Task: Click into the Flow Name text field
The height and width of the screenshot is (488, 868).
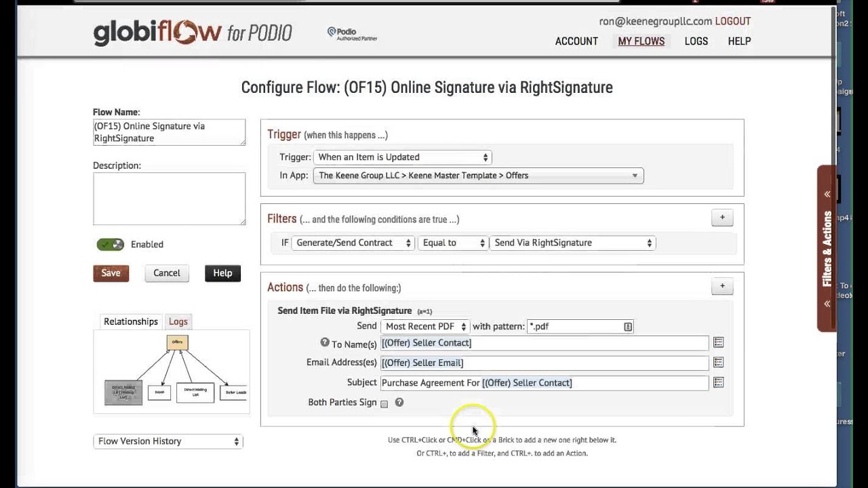Action: click(x=170, y=132)
